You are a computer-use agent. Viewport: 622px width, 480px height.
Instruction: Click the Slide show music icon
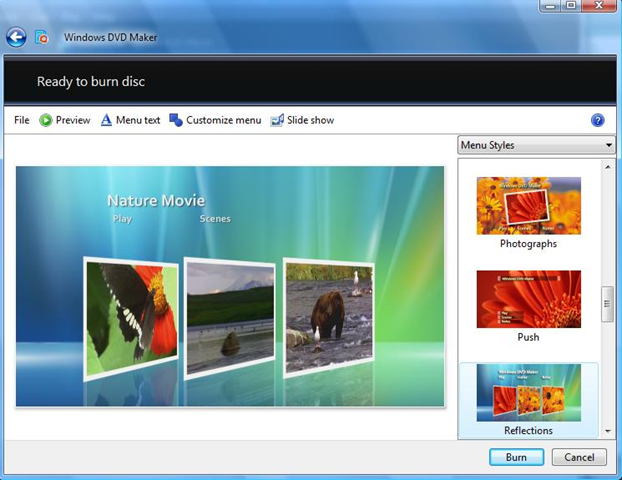click(277, 120)
